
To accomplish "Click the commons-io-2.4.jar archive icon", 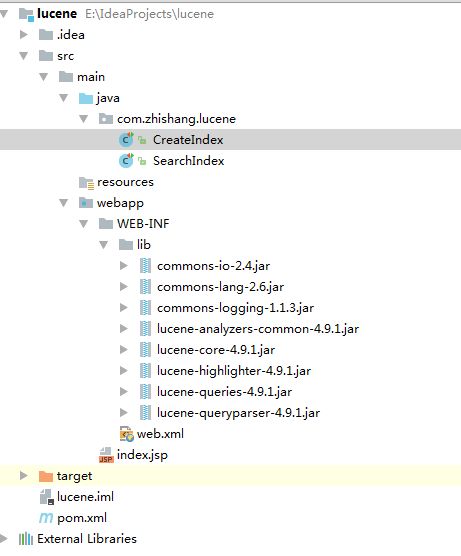I will tap(145, 266).
